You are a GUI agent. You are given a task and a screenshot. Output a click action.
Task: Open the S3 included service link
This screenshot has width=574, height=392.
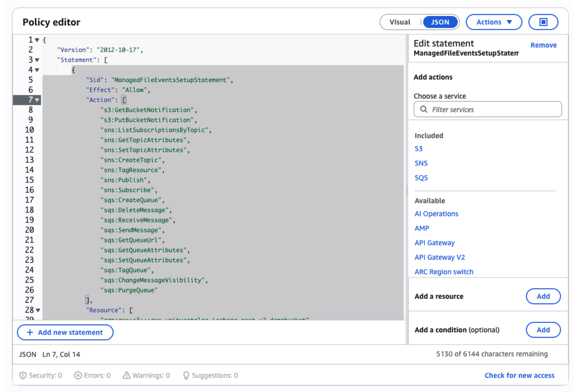pyautogui.click(x=419, y=148)
